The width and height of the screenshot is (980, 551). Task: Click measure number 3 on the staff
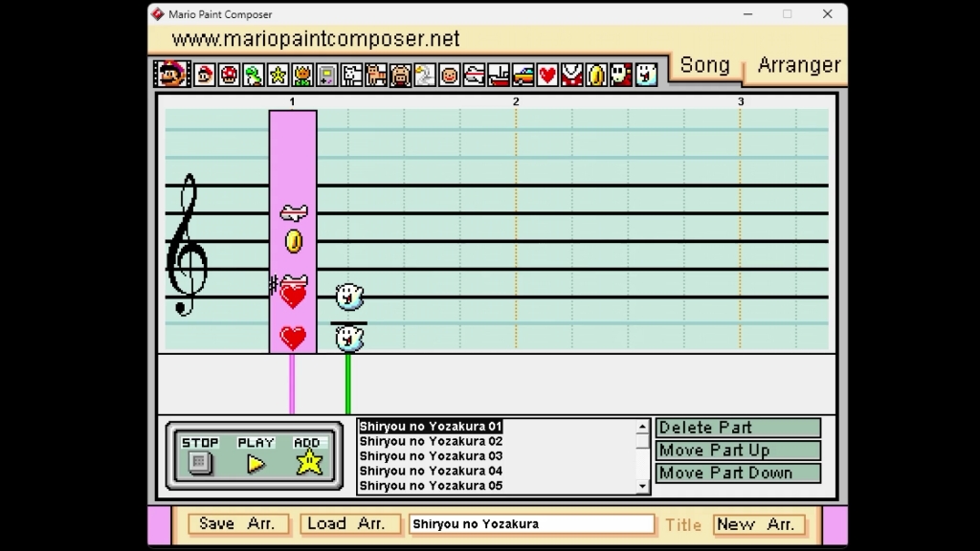coord(741,101)
